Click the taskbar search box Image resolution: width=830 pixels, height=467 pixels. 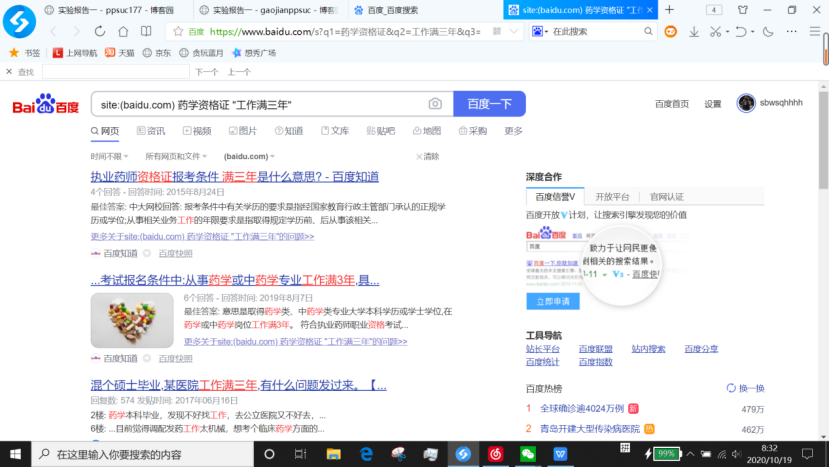click(x=143, y=454)
